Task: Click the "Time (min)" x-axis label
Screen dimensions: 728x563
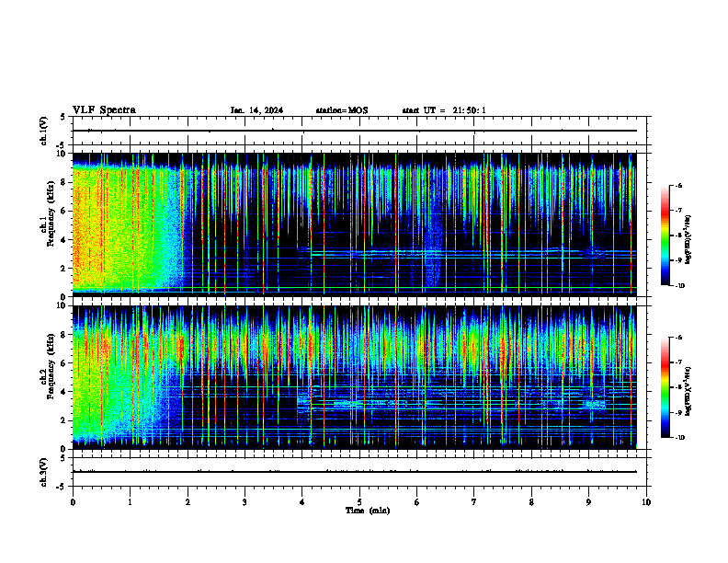Action: (x=368, y=511)
